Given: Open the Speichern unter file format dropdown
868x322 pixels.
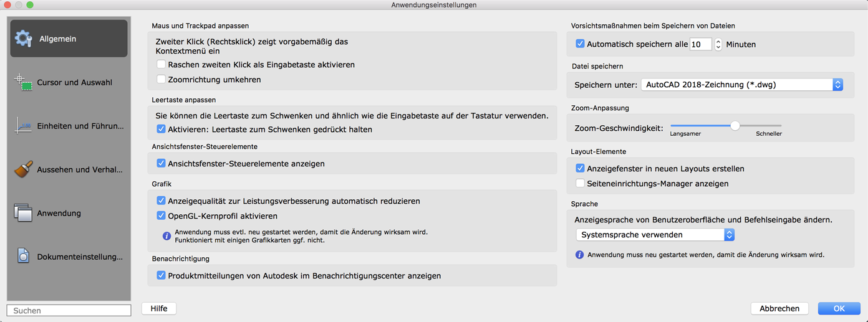Looking at the screenshot, I should click(x=741, y=85).
